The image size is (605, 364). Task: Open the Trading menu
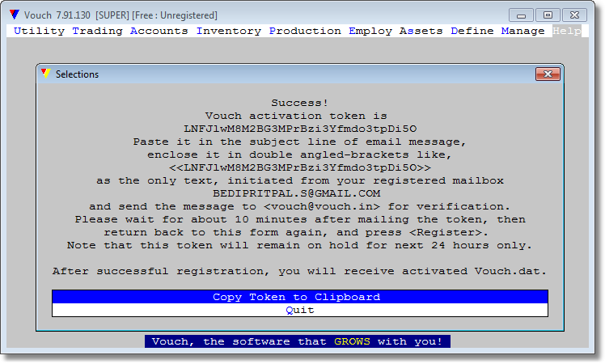(97, 31)
